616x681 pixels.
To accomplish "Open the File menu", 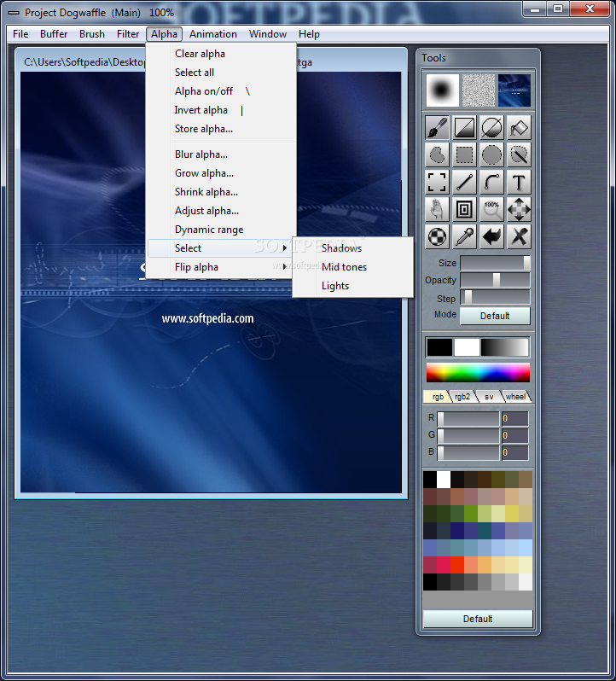I will (x=20, y=34).
